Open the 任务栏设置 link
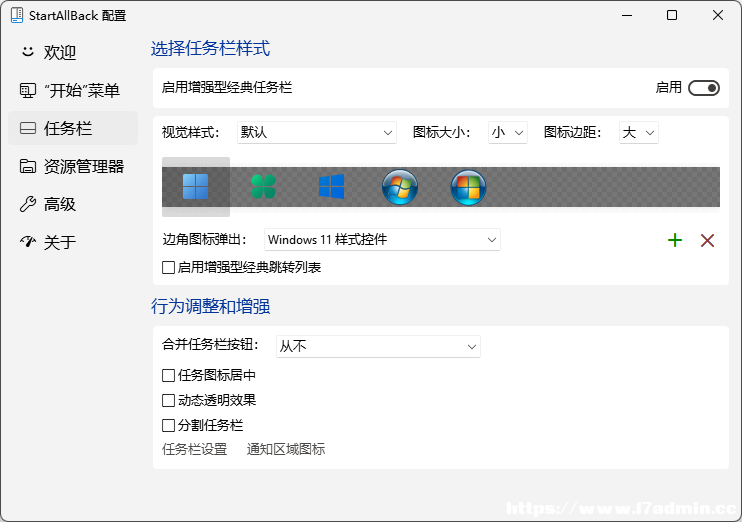 click(194, 449)
